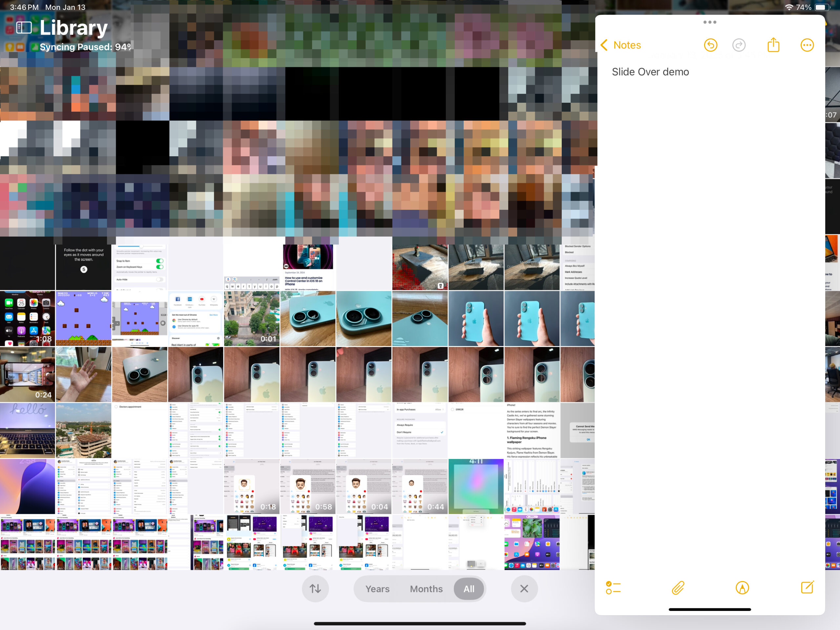840x630 pixels.
Task: Tap the Notes redo icon
Action: click(x=739, y=45)
